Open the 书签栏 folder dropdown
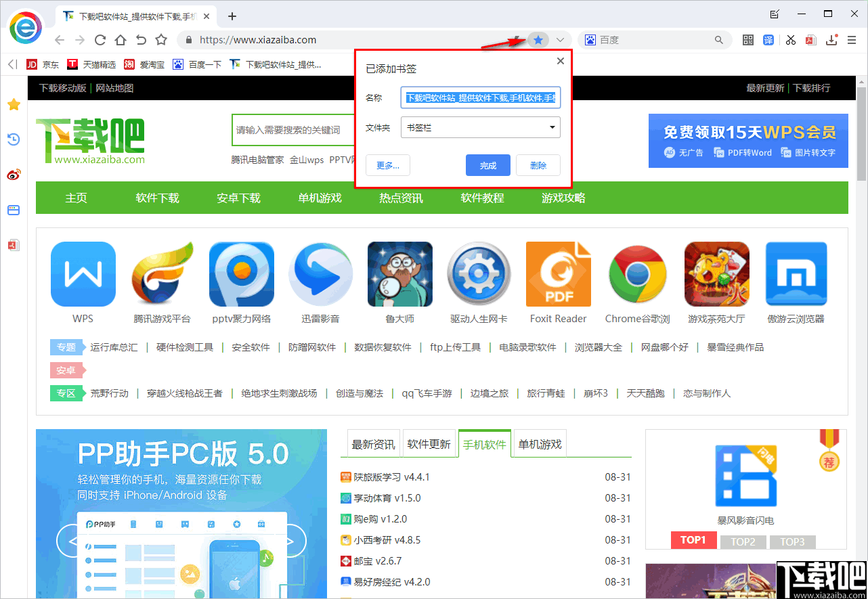The width and height of the screenshot is (868, 599). (480, 127)
